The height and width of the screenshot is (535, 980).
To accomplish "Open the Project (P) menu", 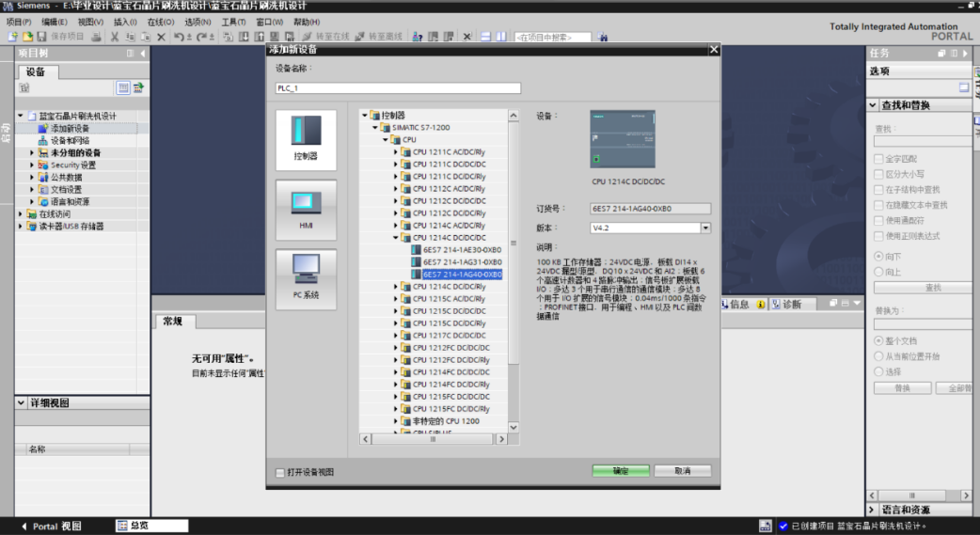I will pos(18,22).
